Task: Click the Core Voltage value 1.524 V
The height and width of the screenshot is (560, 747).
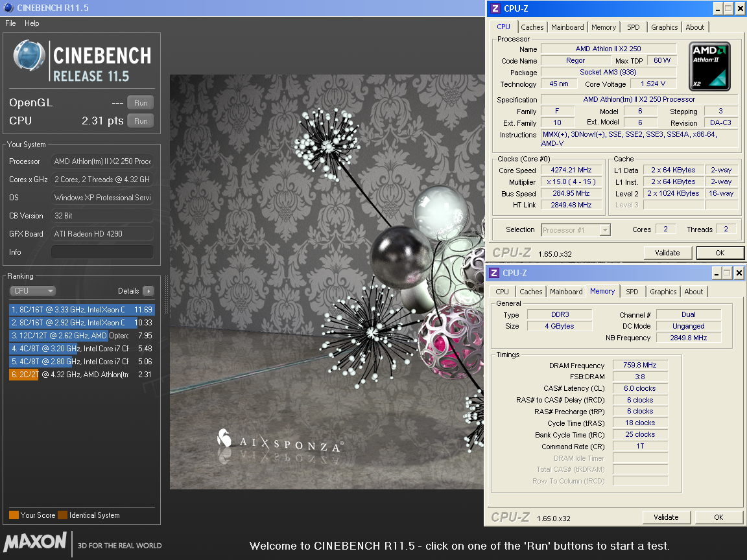Action: pos(653,84)
